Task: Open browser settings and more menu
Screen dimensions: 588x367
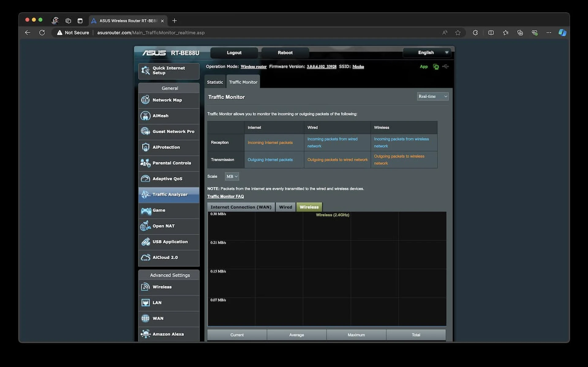Action: [x=549, y=32]
